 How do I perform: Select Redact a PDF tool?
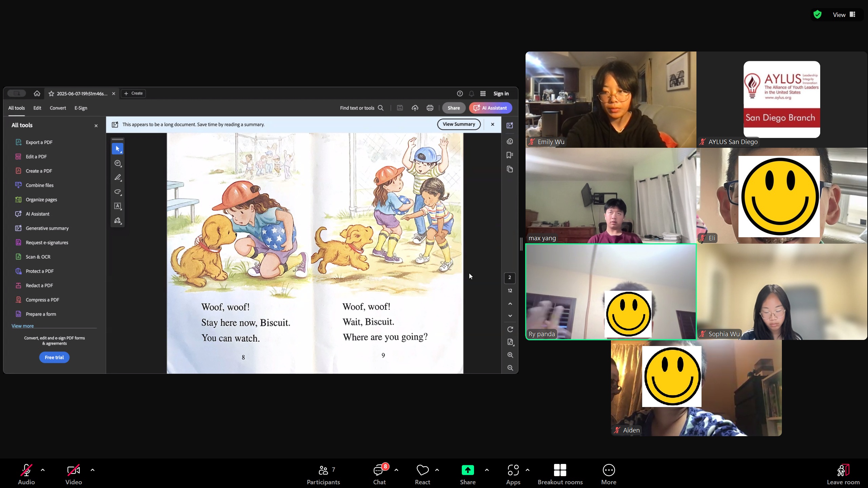[x=34, y=285]
